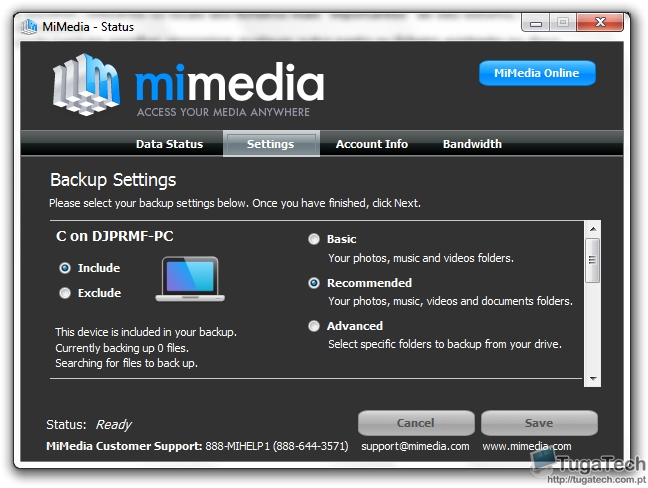
Task: Click 'Your photos, music and videos folders.' description
Action: click(421, 258)
